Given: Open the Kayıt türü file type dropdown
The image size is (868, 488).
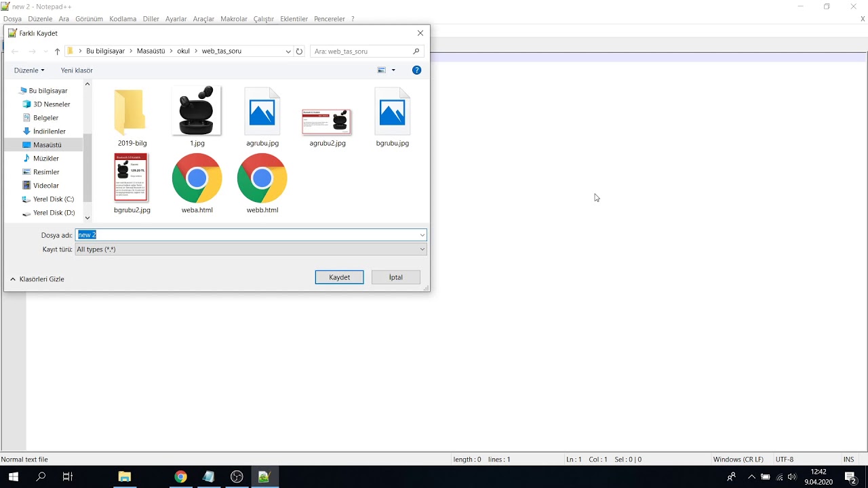Looking at the screenshot, I should point(251,249).
